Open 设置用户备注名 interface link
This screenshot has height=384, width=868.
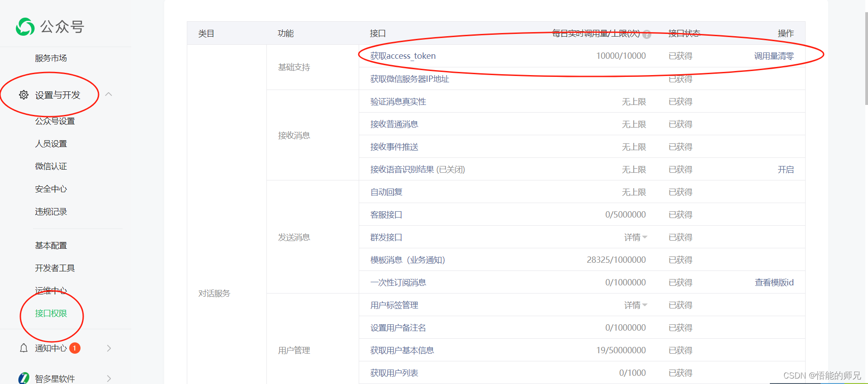pos(398,327)
